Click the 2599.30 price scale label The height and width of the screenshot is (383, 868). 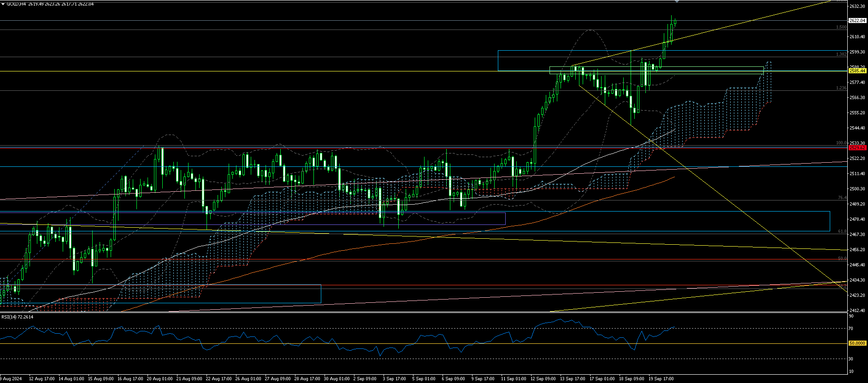(857, 52)
